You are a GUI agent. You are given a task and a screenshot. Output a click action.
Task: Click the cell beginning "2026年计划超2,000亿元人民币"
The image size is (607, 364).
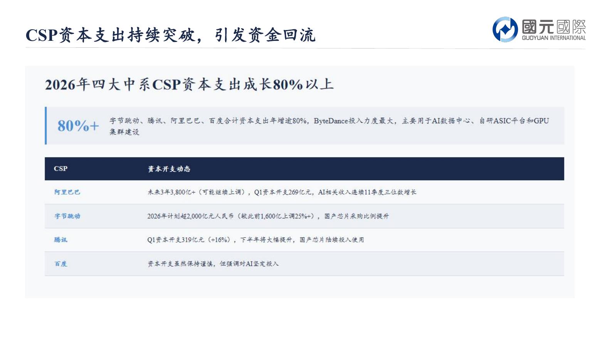pos(268,216)
